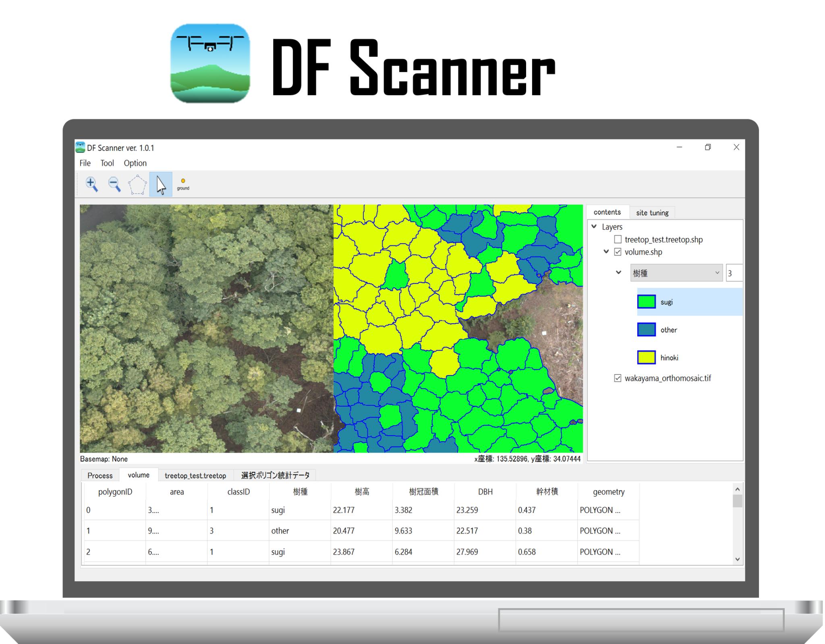
Task: Switch to the Process tab
Action: 99,476
